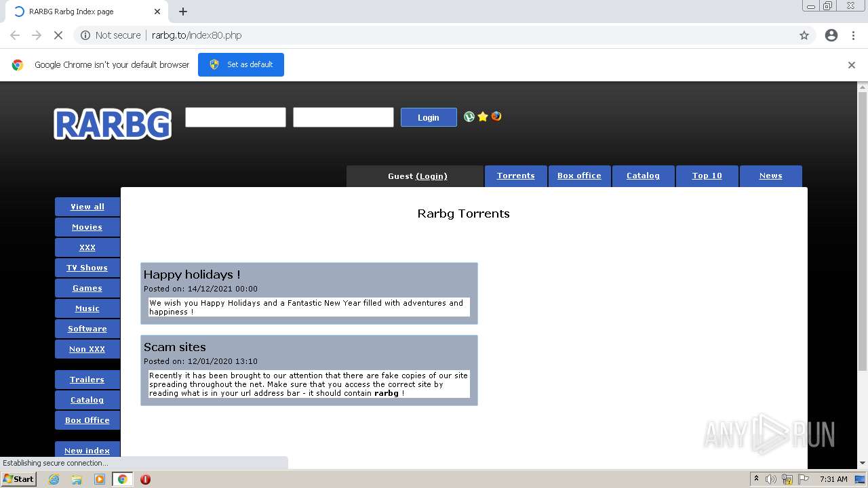Image resolution: width=868 pixels, height=488 pixels.
Task: Select View all in sidebar
Action: coord(87,207)
